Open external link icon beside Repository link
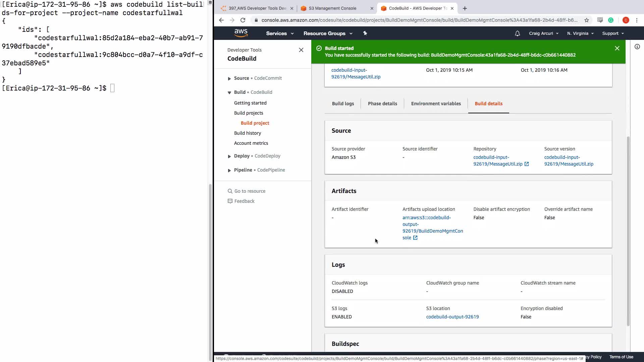 (527, 164)
